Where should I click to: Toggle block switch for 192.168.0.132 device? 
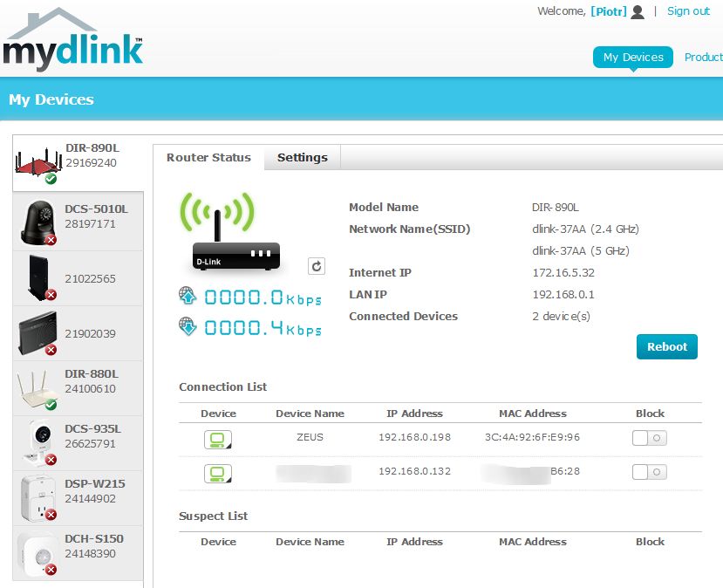[x=649, y=472]
